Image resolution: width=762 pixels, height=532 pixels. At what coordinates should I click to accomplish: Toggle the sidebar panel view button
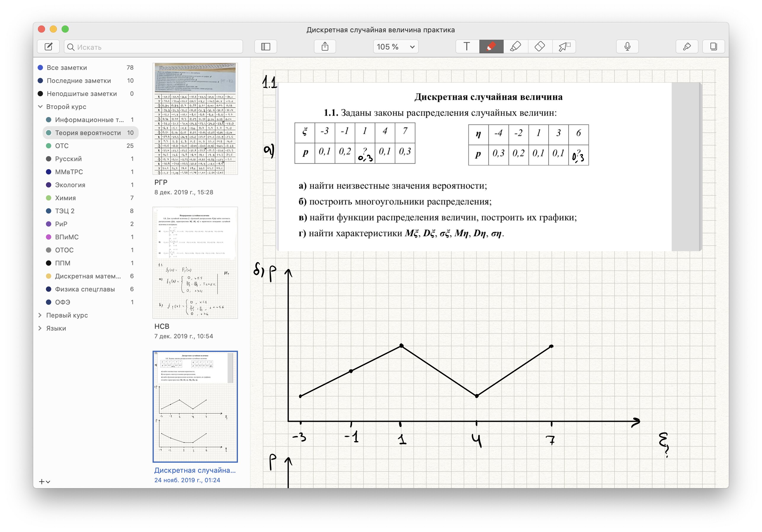pos(265,47)
